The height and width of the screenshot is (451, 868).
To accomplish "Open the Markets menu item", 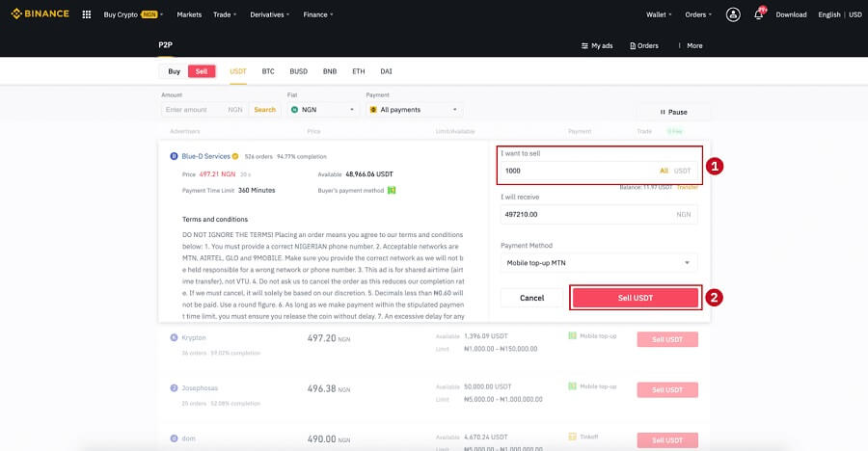I will tap(189, 15).
